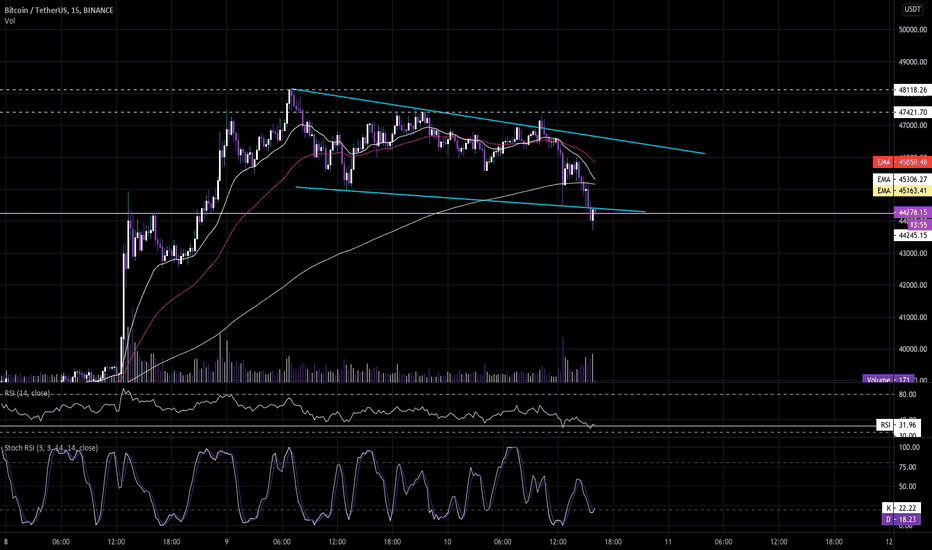
Task: Select the lower cyan descending trendline
Action: pos(470,200)
